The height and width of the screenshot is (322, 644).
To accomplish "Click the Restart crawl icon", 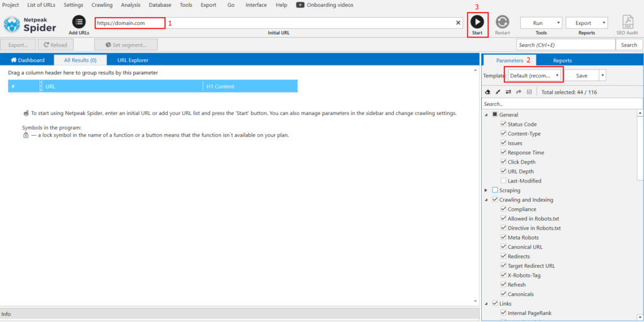I will pyautogui.click(x=502, y=22).
